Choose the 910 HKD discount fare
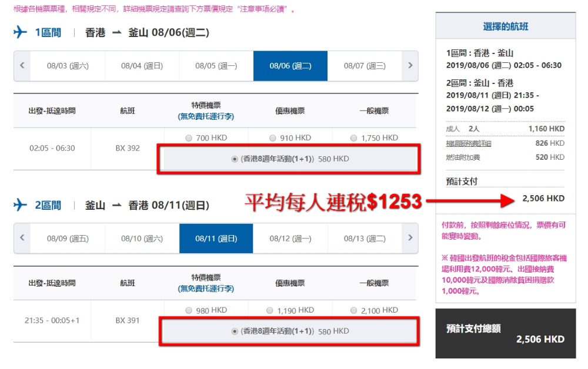 pos(272,138)
